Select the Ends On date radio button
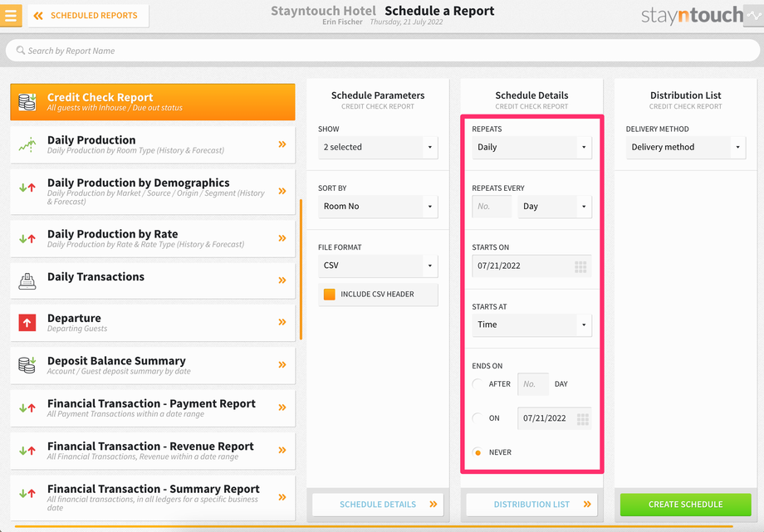 click(477, 418)
